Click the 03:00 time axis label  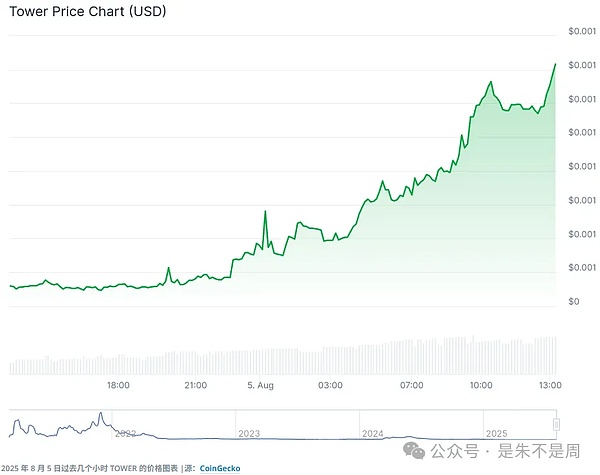tap(331, 384)
